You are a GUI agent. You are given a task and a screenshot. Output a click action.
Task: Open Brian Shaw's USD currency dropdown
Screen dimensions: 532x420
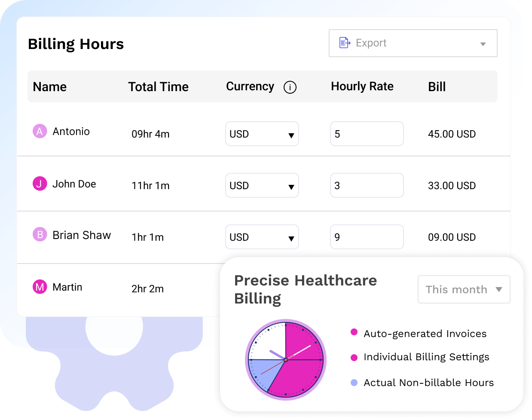(262, 237)
